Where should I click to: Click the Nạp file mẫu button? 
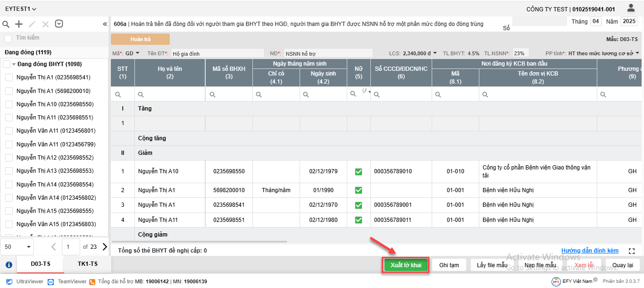point(540,265)
